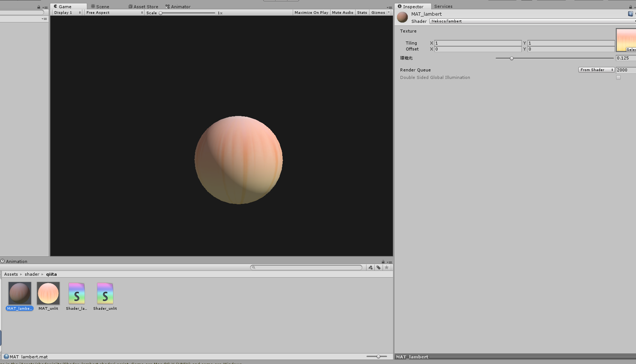The height and width of the screenshot is (364, 636).
Task: Switch to the Scene tab
Action: 100,6
